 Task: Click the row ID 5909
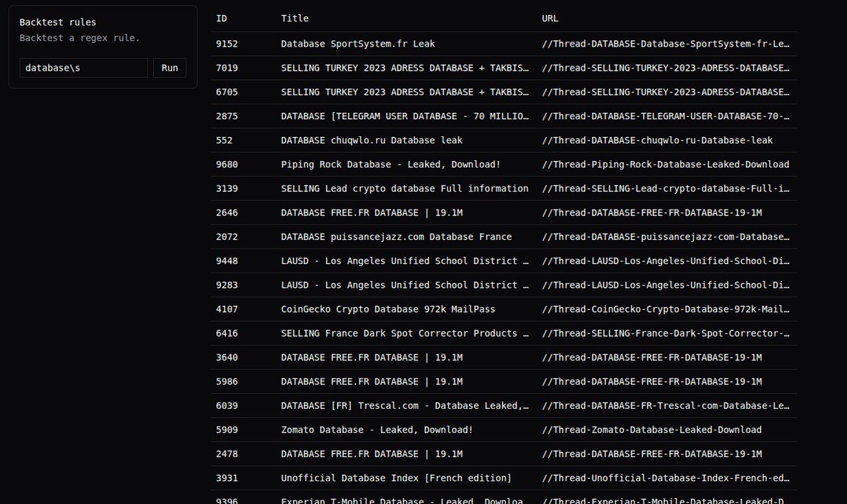pyautogui.click(x=227, y=430)
